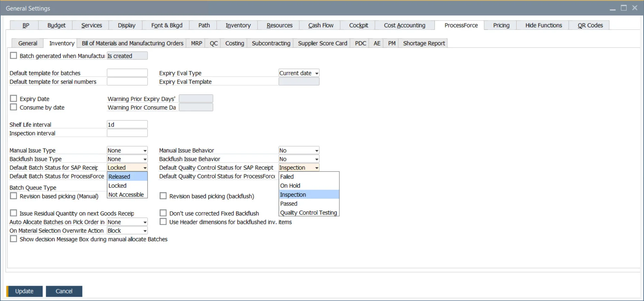
Task: Enable Use Header dimensions for backflushed inv. items
Action: click(163, 222)
